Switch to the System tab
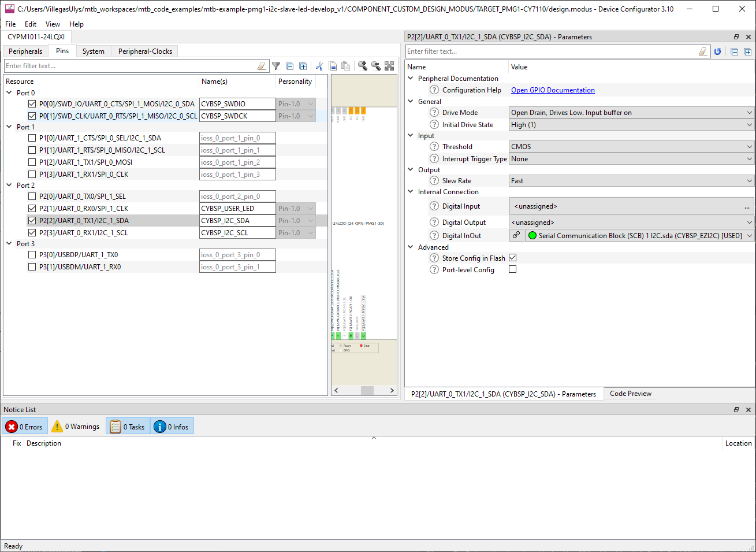Viewport: 756px width, 552px height. point(94,51)
